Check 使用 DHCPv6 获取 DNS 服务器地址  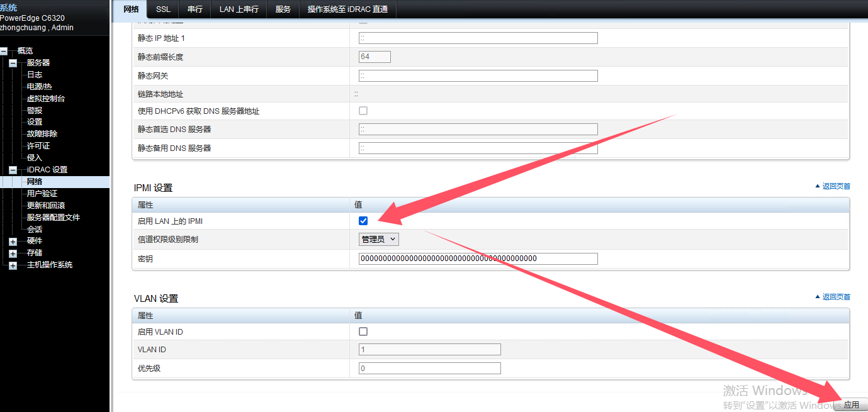363,111
